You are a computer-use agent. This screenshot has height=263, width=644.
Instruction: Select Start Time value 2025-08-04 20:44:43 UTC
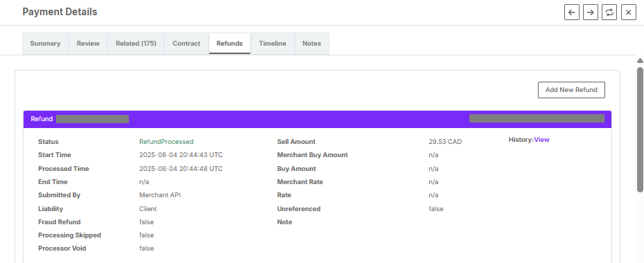point(181,154)
